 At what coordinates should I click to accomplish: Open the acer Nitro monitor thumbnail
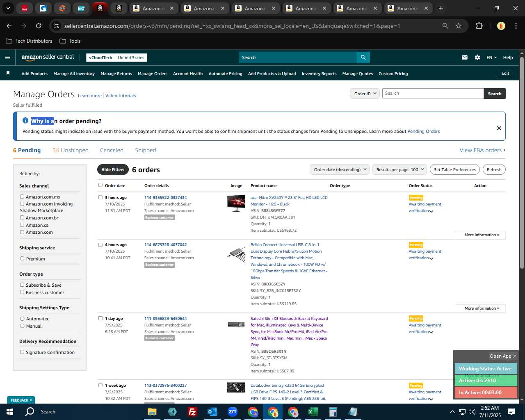tap(236, 203)
